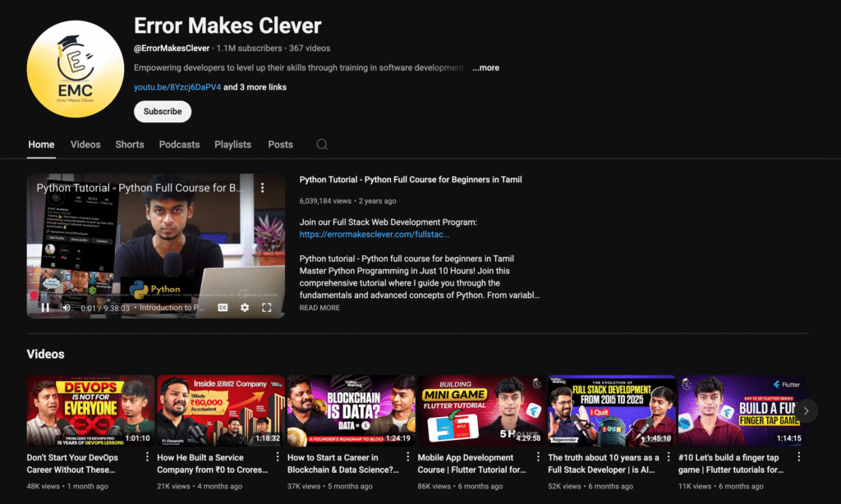Viewport: 841px width, 504px height.
Task: Open options for Blockchain & Data Science video
Action: click(x=407, y=457)
